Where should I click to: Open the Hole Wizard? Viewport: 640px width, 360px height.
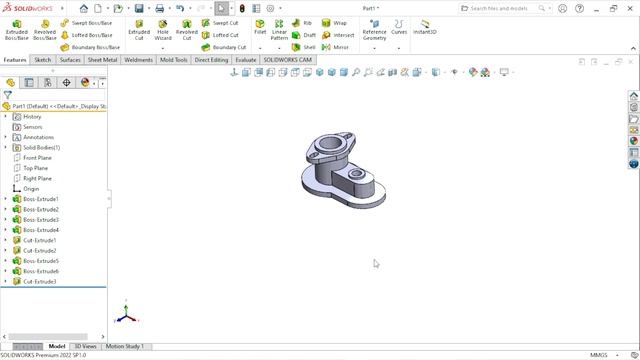coord(163,30)
